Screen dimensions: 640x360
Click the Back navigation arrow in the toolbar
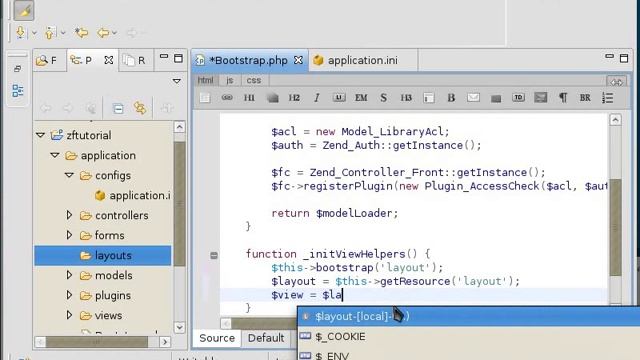click(x=103, y=32)
